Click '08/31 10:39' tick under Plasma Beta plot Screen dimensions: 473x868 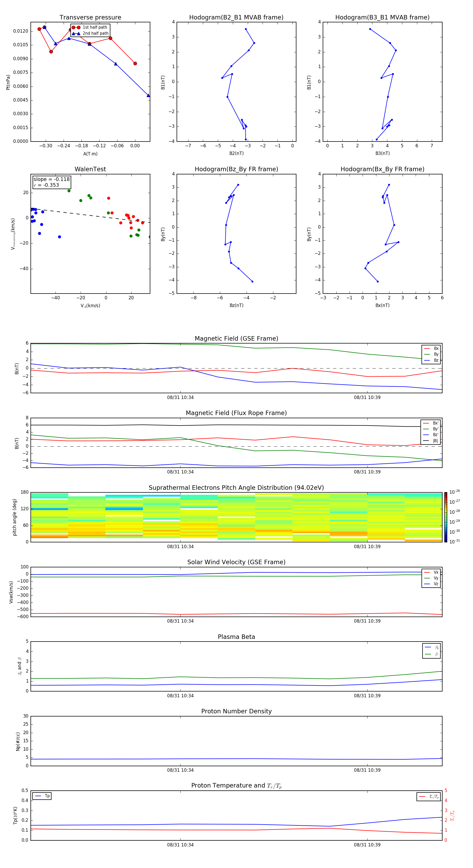pos(367,695)
